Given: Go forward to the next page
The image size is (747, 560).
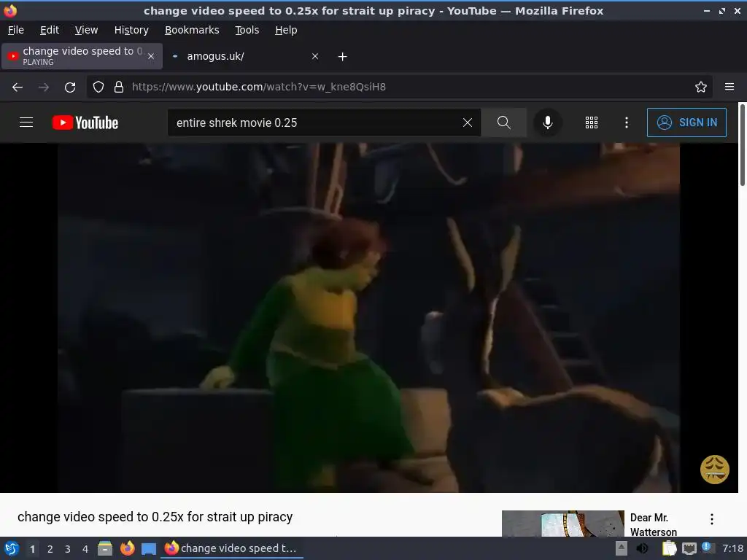Looking at the screenshot, I should coord(43,87).
